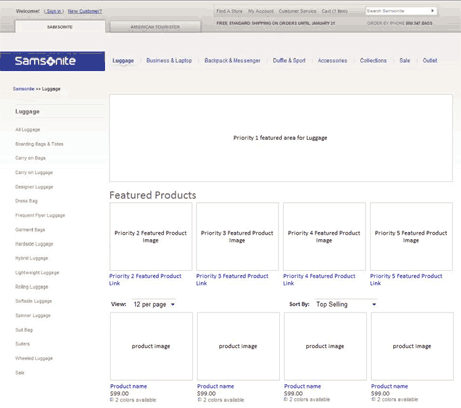Open the first Product name link
This screenshot has height=408, width=461.
[x=129, y=386]
